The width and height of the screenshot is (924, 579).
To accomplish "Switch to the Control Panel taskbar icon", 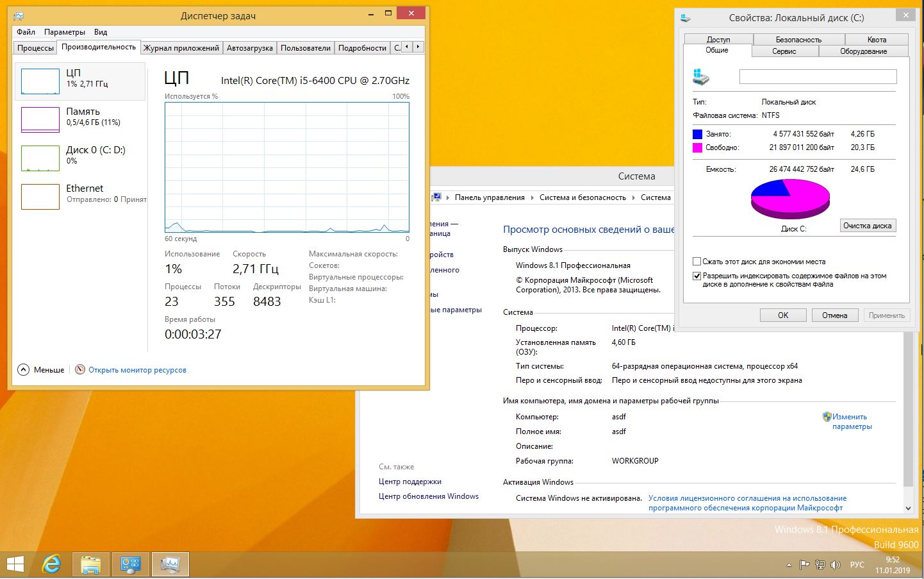I will point(131,564).
